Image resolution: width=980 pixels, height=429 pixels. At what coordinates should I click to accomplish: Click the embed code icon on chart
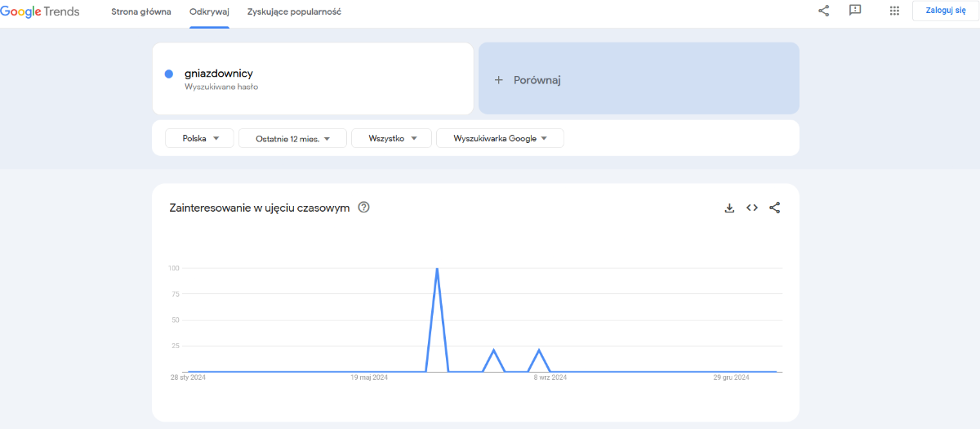[752, 208]
